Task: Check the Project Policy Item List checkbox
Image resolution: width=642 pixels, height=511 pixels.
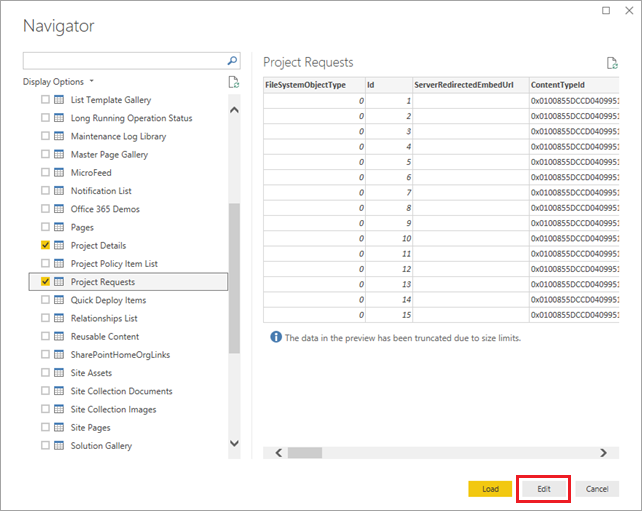Action: pos(45,263)
